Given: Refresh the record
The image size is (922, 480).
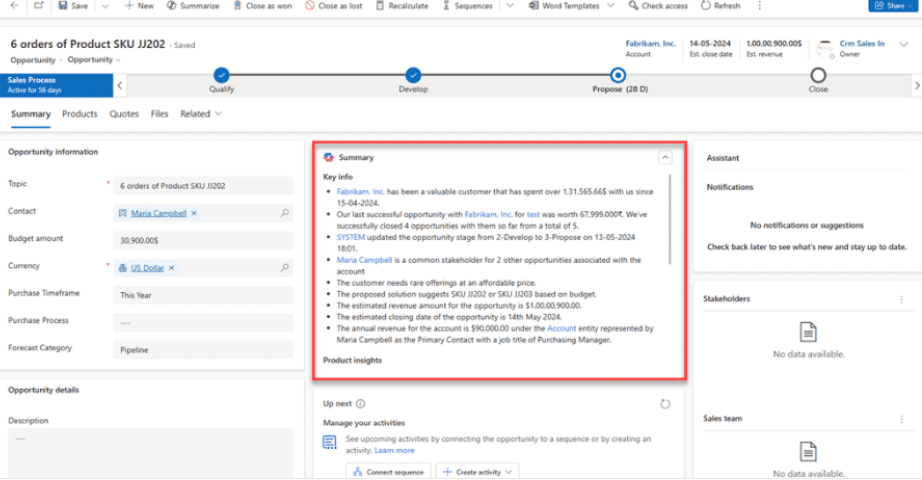Looking at the screenshot, I should [720, 5].
